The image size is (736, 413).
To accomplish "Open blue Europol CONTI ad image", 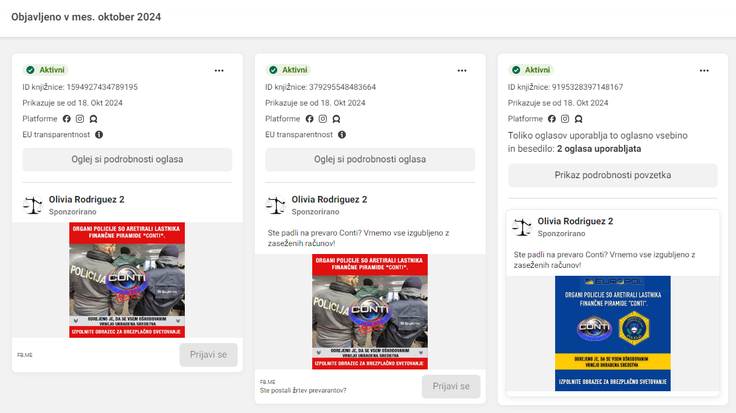I will [613, 333].
